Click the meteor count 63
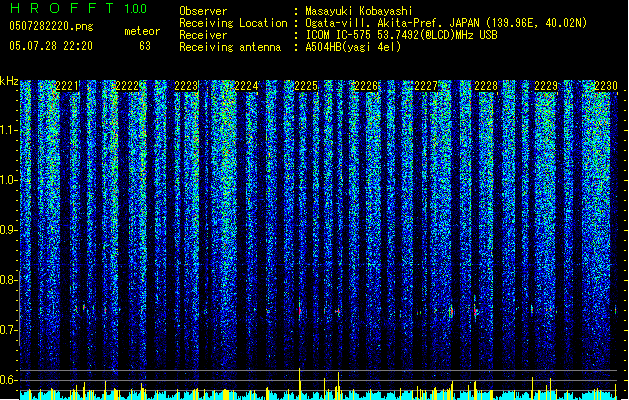This screenshot has height=400, width=629. tap(145, 46)
